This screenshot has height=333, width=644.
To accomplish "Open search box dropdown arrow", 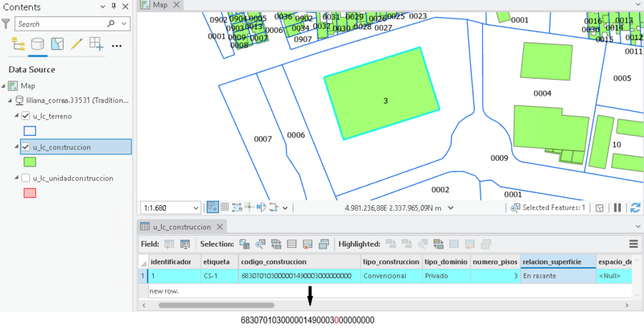I will click(124, 24).
